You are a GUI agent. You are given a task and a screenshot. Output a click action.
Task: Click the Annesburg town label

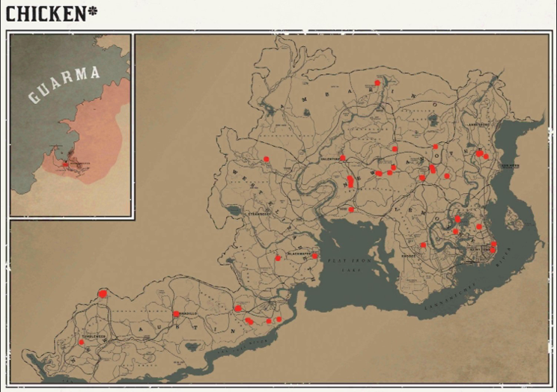click(x=478, y=125)
